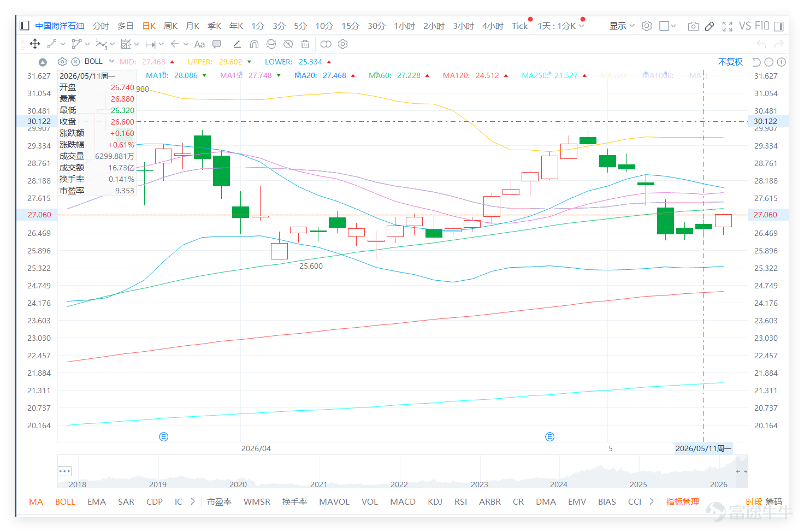Toggle the VOL sub indicator
The width and height of the screenshot is (804, 532).
tap(370, 501)
